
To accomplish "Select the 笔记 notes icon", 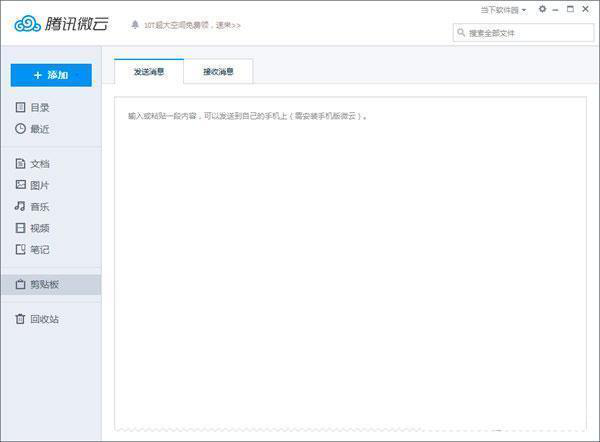I will click(x=20, y=250).
